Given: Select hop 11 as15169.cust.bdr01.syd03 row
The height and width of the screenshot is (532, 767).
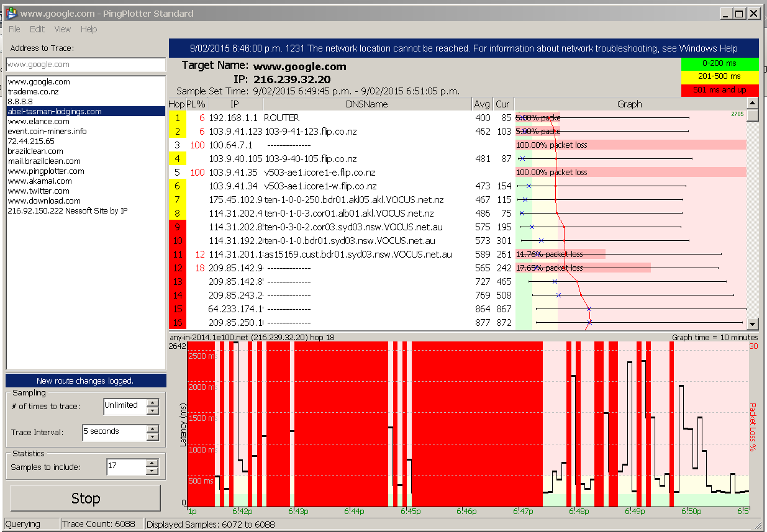Looking at the screenshot, I should [457, 255].
